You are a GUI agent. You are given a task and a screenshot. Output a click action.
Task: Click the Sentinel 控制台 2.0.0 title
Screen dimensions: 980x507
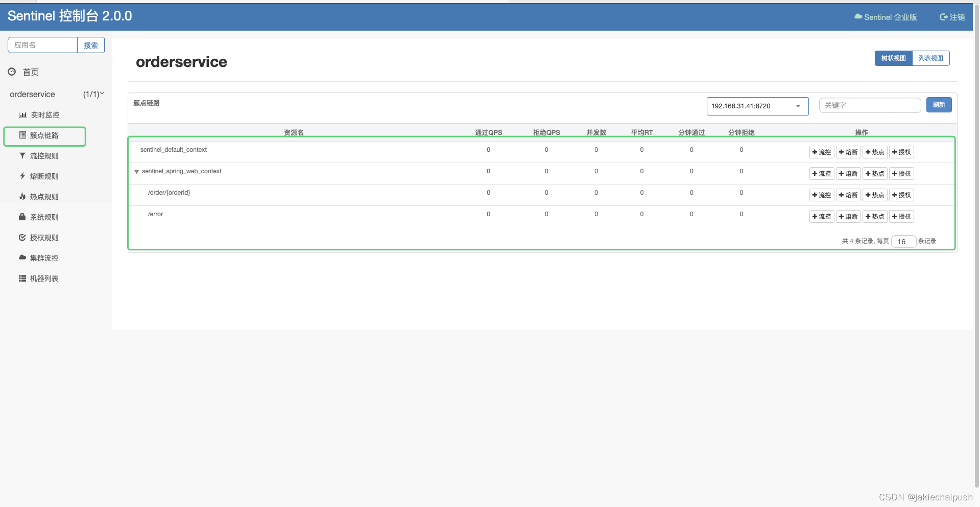69,16
